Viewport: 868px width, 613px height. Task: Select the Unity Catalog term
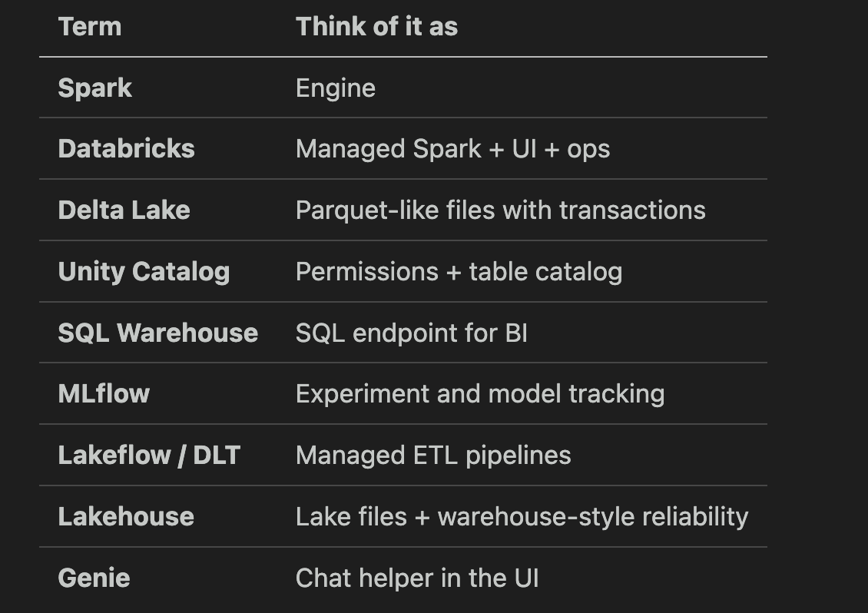[144, 272]
